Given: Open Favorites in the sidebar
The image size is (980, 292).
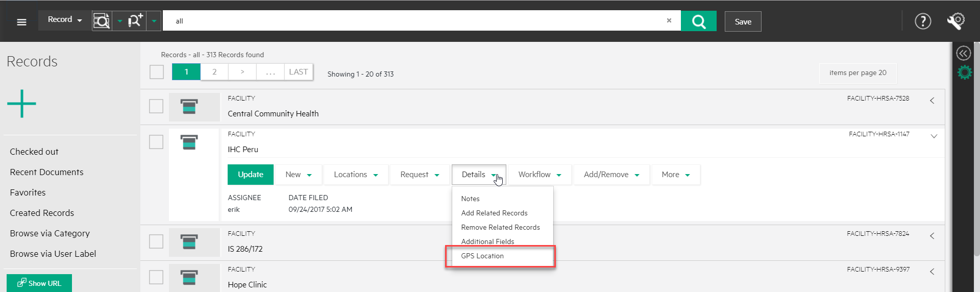Looking at the screenshot, I should [28, 192].
